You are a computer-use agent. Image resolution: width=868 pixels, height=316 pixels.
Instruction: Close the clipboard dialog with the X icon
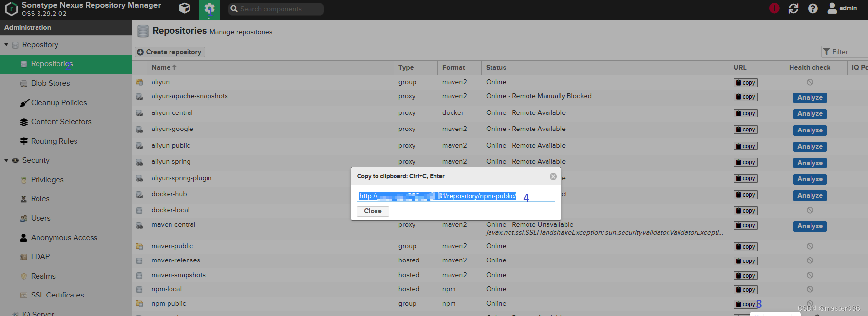[553, 176]
